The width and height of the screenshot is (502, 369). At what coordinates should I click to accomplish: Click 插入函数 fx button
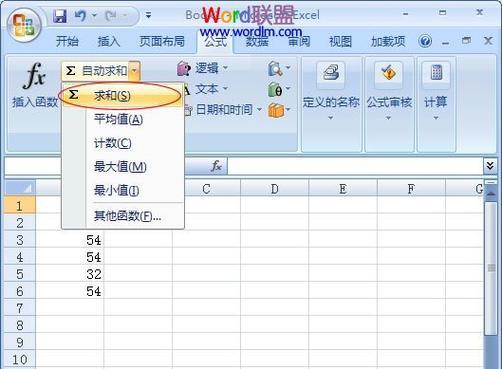[x=35, y=85]
